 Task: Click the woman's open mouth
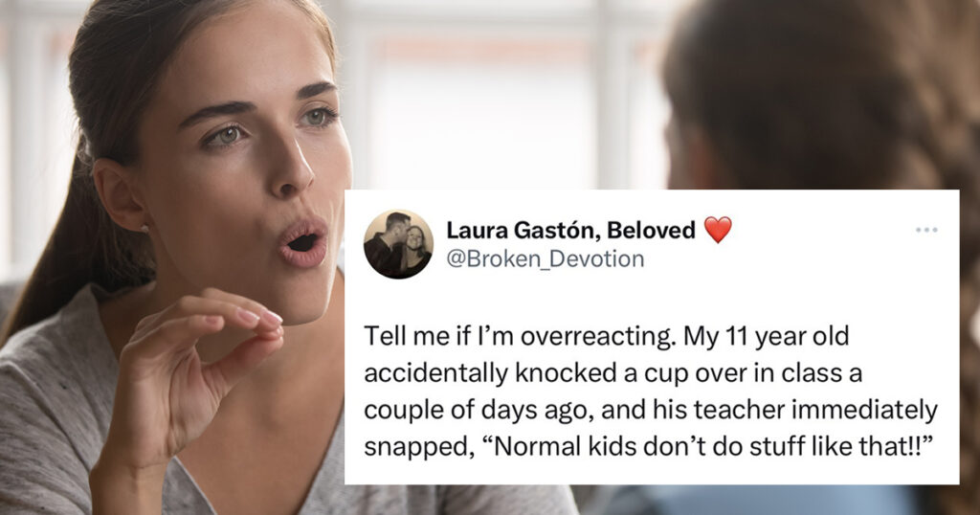[303, 242]
